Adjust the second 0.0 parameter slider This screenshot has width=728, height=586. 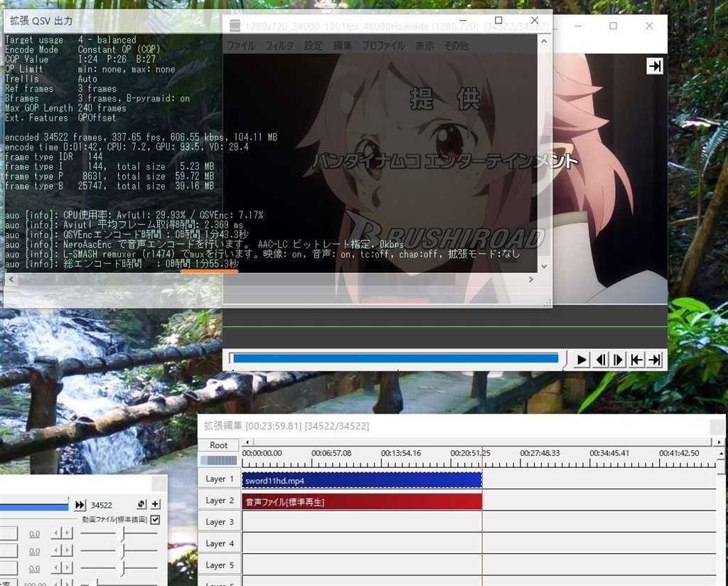tap(119, 551)
